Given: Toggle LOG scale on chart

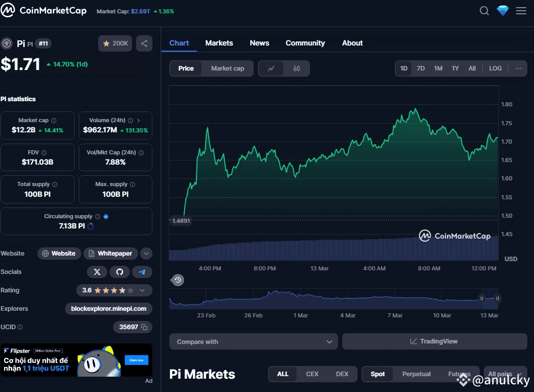Looking at the screenshot, I should [495, 68].
